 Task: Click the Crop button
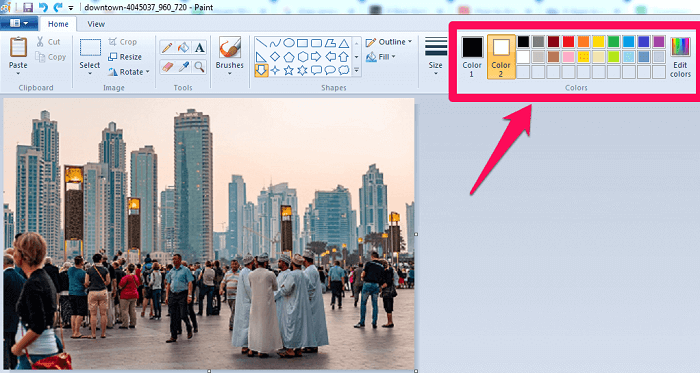[x=123, y=42]
